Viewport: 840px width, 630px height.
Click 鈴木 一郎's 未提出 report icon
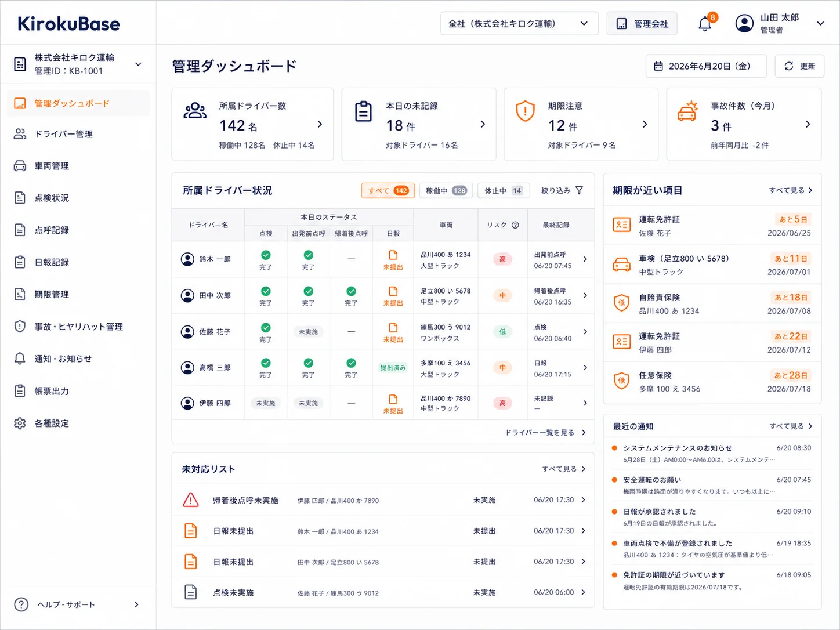(x=393, y=255)
